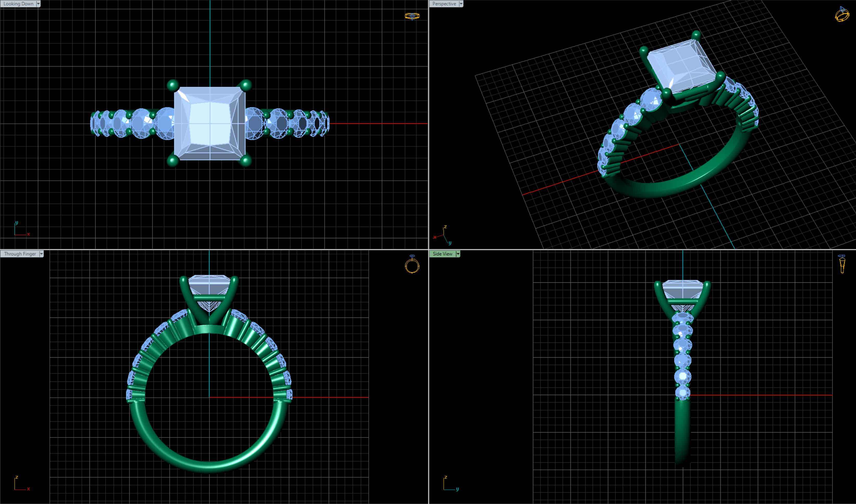Screen dimensions: 856x504
Task: Expand the Perspective viewport dropdown arrow
Action: click(x=461, y=4)
